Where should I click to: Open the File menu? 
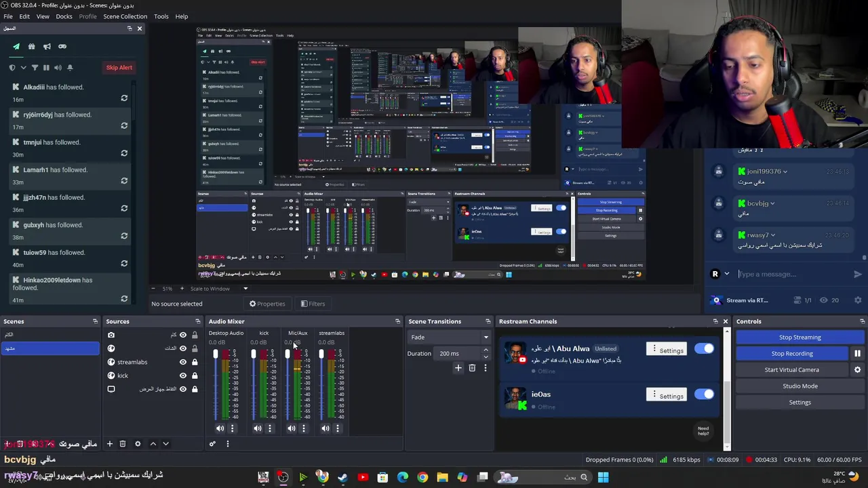[x=8, y=16]
